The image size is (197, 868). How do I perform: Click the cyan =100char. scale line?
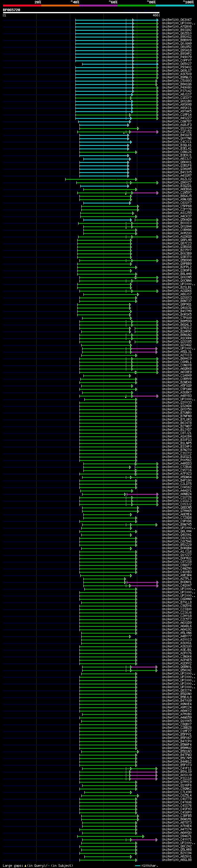(x=138, y=866)
